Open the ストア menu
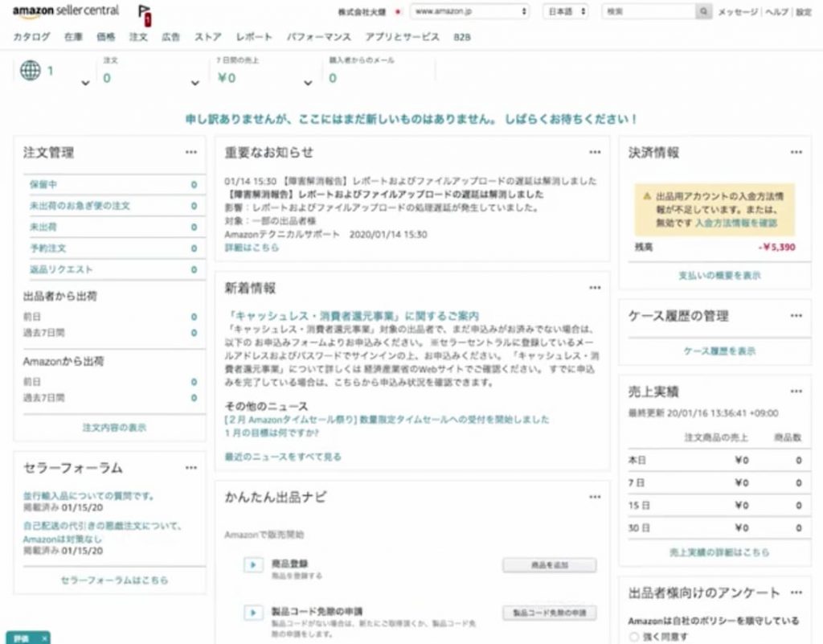823x644 pixels. (208, 37)
